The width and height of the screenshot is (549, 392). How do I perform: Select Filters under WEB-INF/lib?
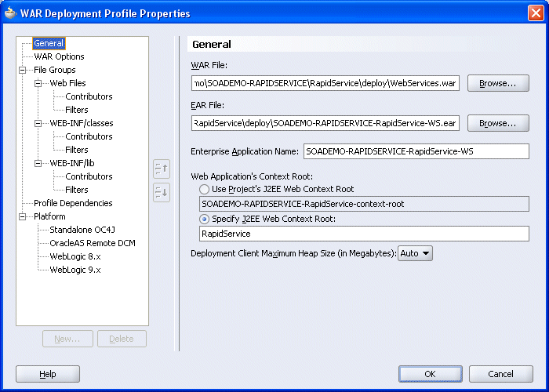(77, 190)
